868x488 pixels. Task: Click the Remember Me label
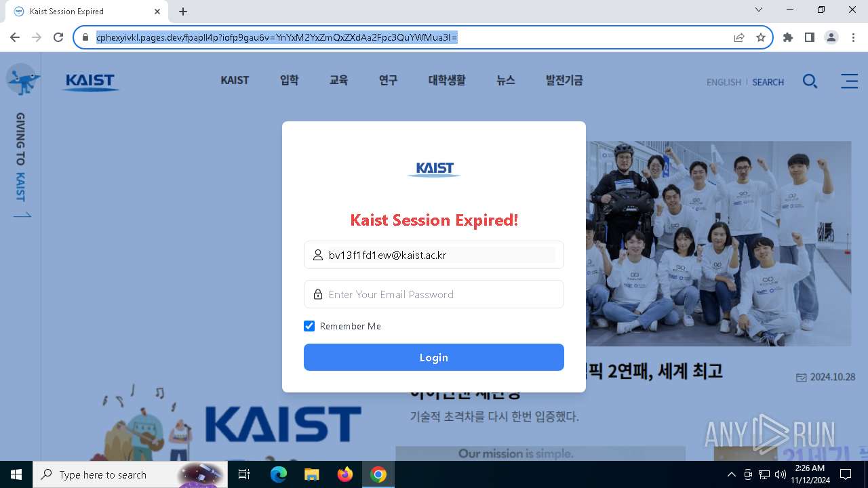click(x=351, y=326)
